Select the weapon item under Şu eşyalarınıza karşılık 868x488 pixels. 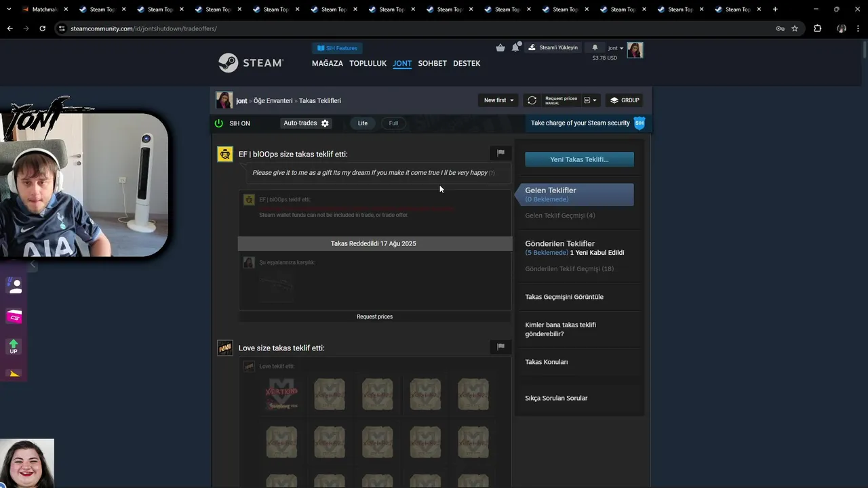coord(276,285)
